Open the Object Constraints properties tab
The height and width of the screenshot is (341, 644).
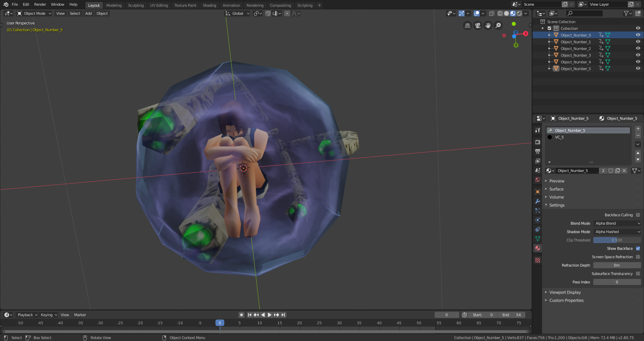pos(538,229)
